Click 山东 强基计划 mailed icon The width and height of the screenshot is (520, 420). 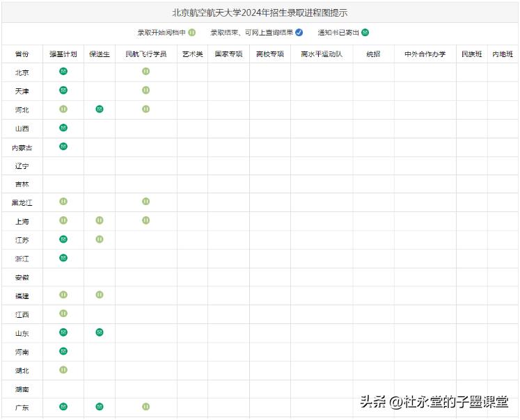tap(63, 332)
